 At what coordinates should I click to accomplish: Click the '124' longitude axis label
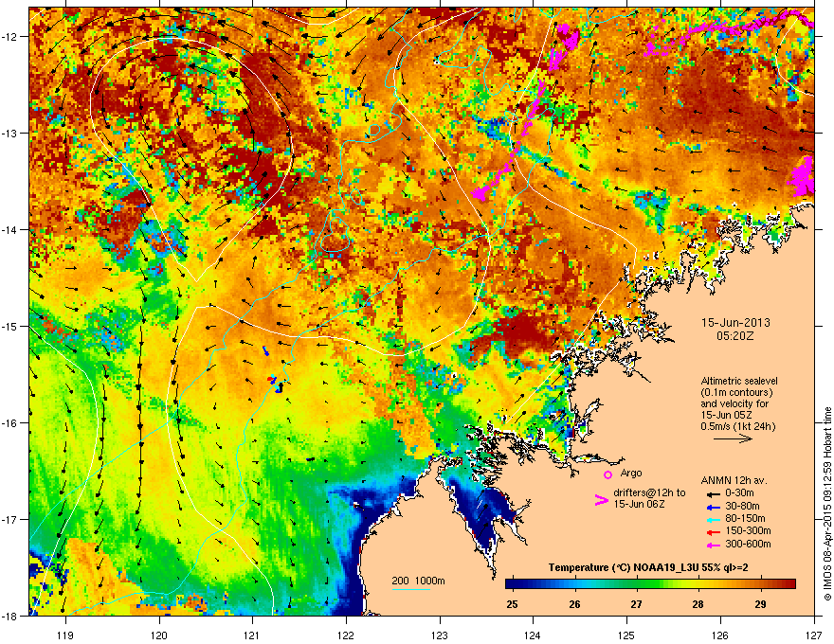[x=533, y=635]
